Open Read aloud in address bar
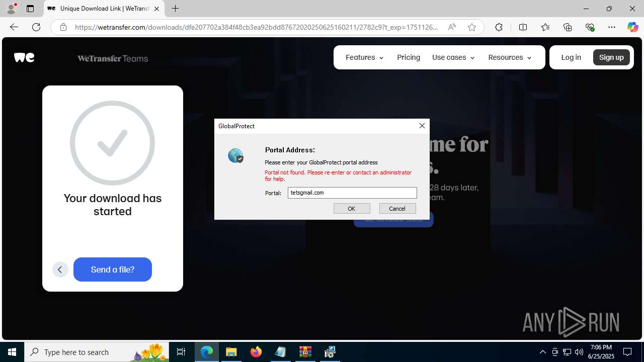 click(452, 27)
